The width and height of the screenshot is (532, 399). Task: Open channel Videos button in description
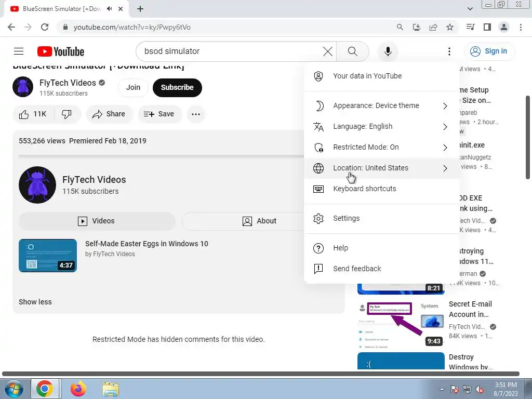pyautogui.click(x=97, y=221)
